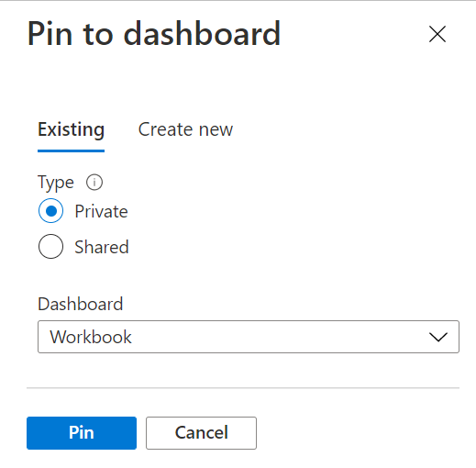Image resolution: width=476 pixels, height=468 pixels.
Task: Choose the Shared radio button circle
Action: tap(50, 247)
